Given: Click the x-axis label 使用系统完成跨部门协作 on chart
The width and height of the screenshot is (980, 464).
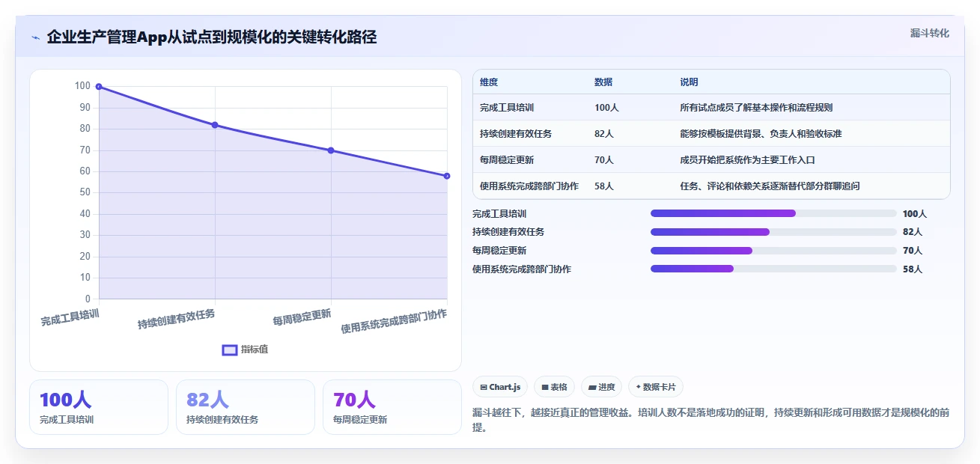Looking at the screenshot, I should pos(394,321).
